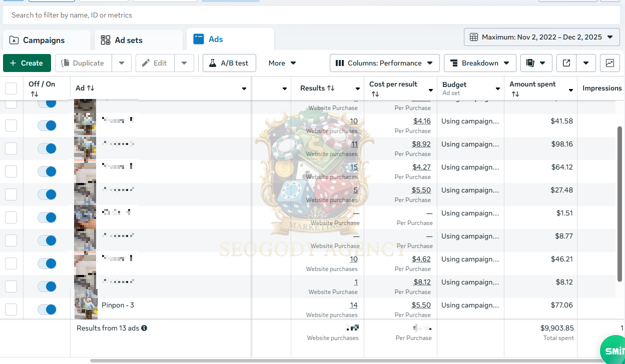This screenshot has height=364, width=625.
Task: Sort by Off / On column
Action: (34, 94)
